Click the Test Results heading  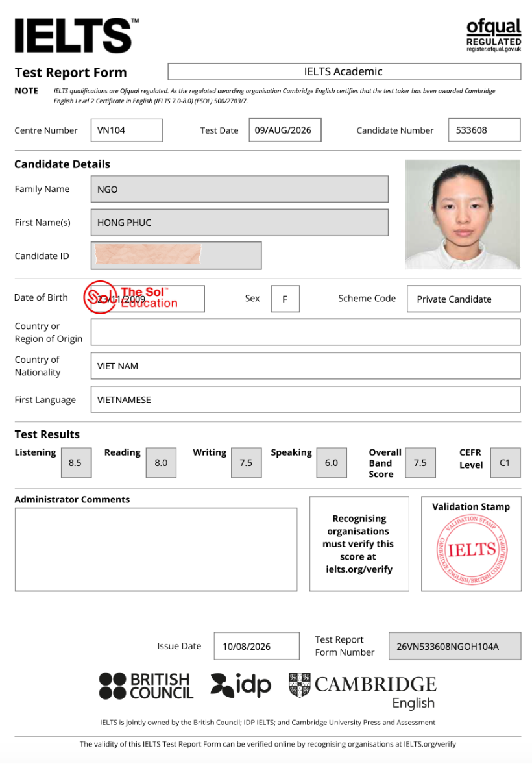click(x=47, y=434)
